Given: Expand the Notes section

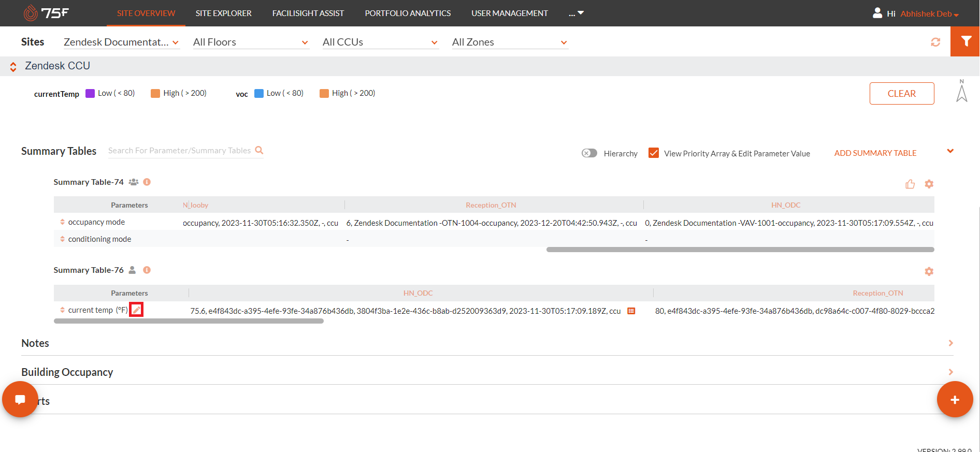Looking at the screenshot, I should [950, 343].
